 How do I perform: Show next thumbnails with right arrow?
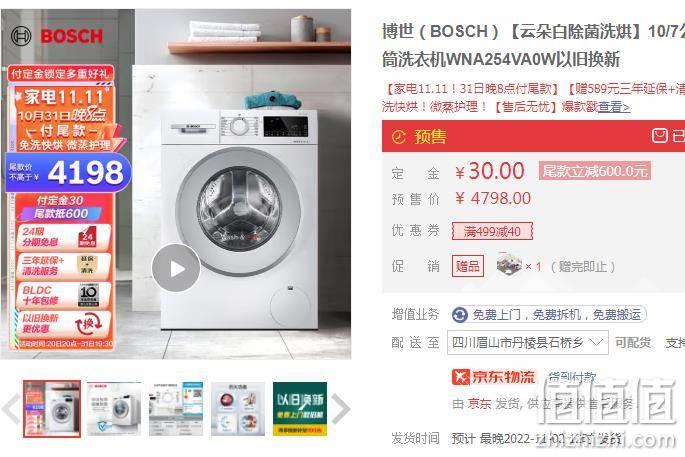341,409
